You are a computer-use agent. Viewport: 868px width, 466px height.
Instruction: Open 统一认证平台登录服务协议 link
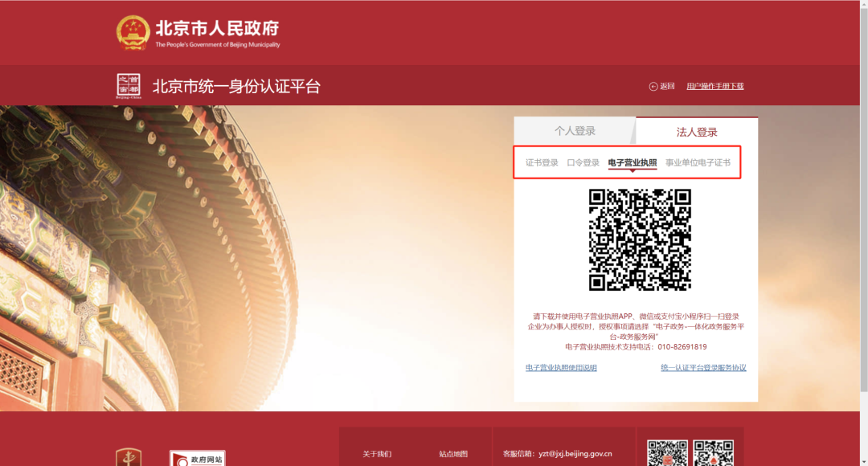point(703,367)
